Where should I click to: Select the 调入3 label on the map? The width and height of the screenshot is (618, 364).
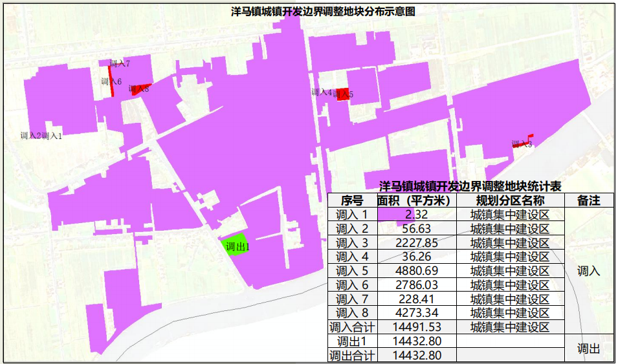pyautogui.click(x=522, y=144)
